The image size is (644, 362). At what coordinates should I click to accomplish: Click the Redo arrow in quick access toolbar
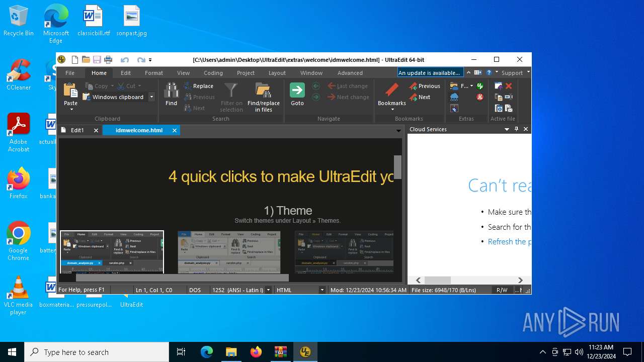tap(141, 60)
